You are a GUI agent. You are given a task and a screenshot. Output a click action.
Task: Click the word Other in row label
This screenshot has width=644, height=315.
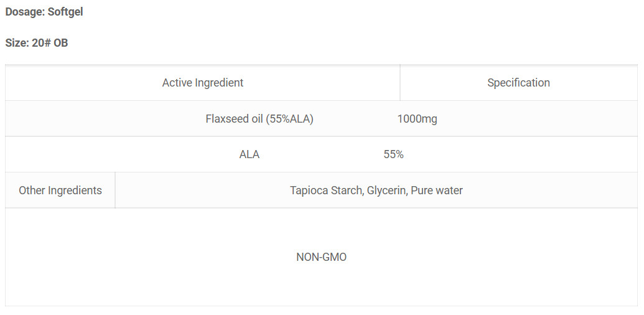[x=32, y=190]
